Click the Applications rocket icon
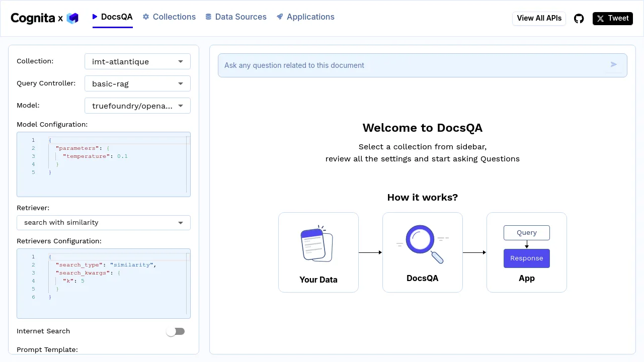 [280, 17]
